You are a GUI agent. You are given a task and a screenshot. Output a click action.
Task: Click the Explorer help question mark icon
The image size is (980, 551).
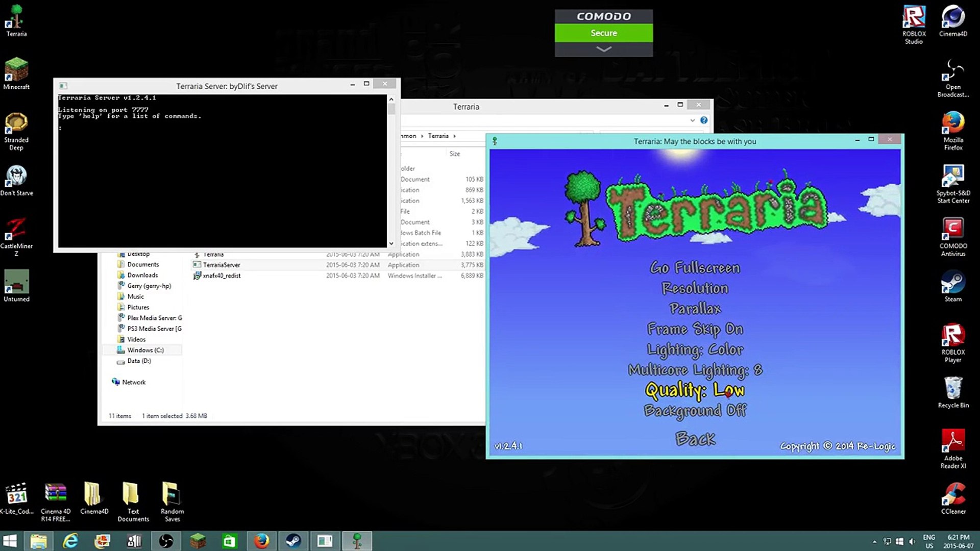(704, 120)
